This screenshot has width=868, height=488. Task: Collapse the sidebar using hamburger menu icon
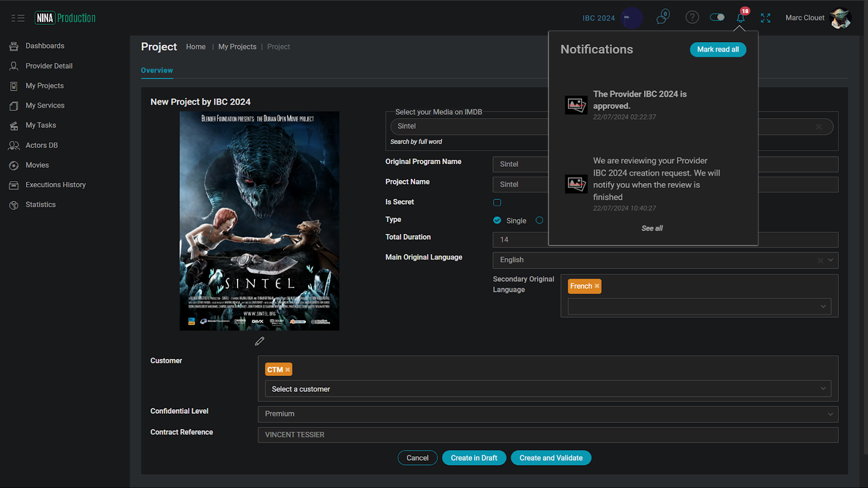point(18,18)
